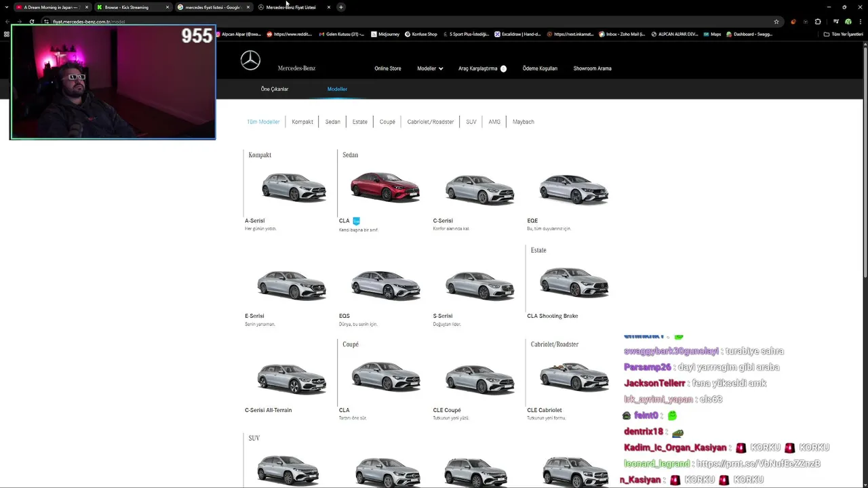The image size is (868, 488).
Task: Open a new browser tab with plus button
Action: click(341, 7)
